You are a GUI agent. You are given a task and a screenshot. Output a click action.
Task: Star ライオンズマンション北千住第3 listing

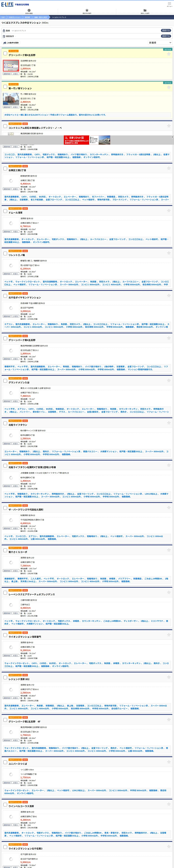[x=169, y=847]
